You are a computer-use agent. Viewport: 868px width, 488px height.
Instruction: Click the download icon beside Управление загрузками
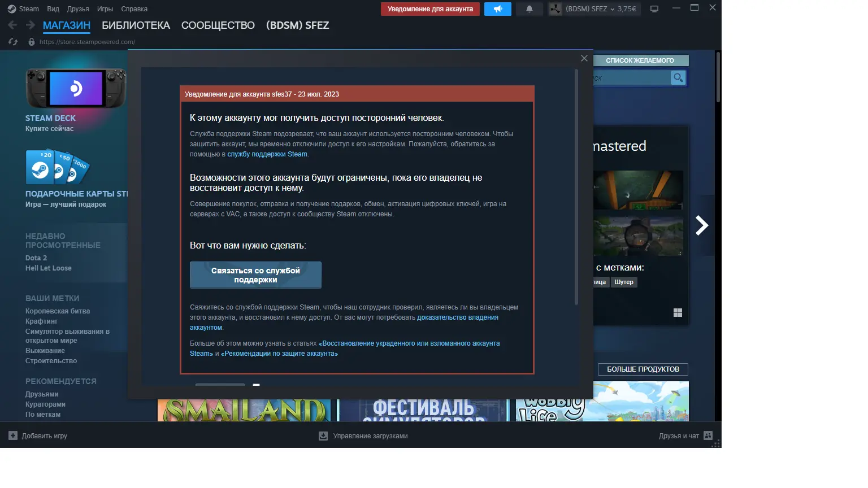(323, 435)
